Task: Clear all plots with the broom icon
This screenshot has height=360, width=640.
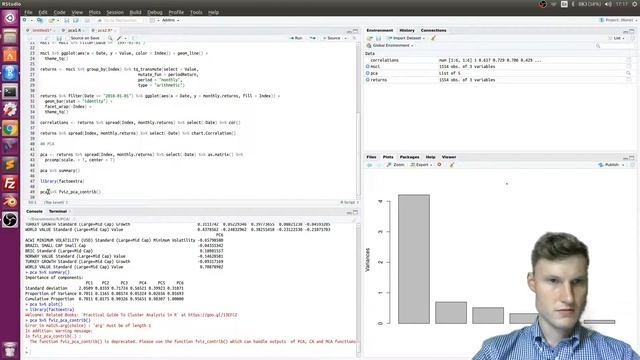Action: click(x=452, y=165)
